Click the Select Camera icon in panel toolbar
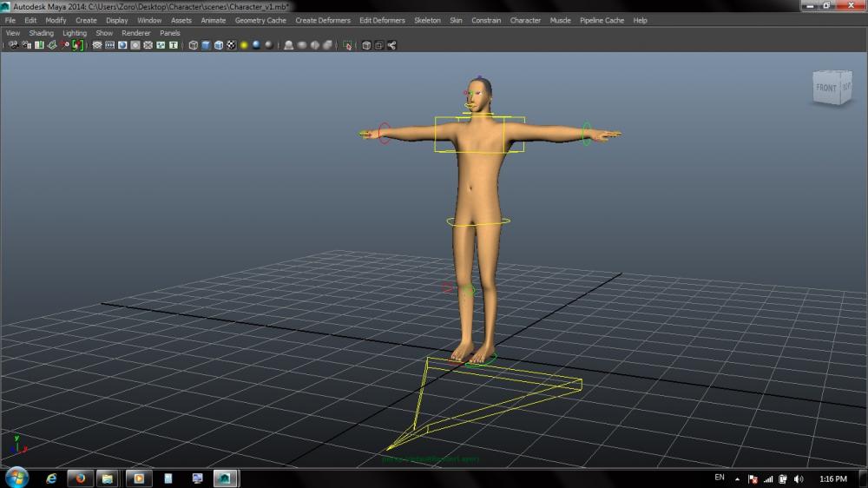This screenshot has height=488, width=868. (13, 45)
